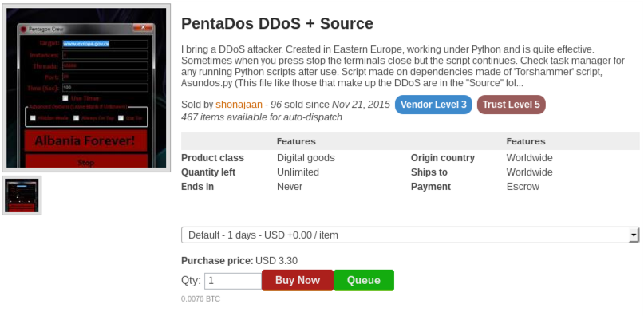This screenshot has height=316, width=644.
Task: Click the dropdown arrow on shipping selector
Action: coord(634,235)
